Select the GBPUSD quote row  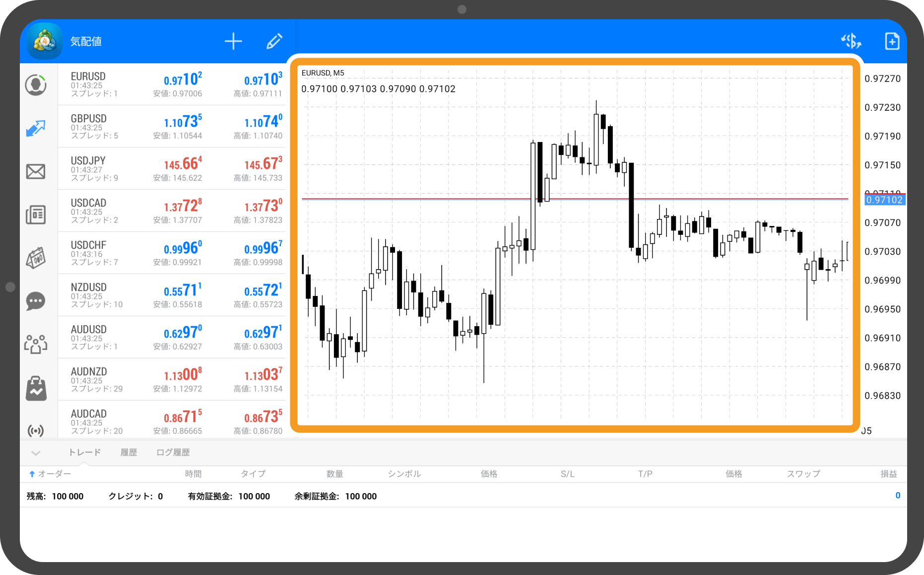[x=172, y=127]
